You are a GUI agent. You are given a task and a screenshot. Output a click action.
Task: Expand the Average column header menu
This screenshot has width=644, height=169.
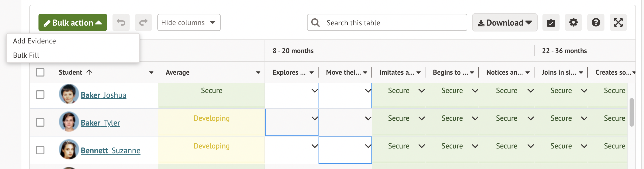pyautogui.click(x=258, y=73)
